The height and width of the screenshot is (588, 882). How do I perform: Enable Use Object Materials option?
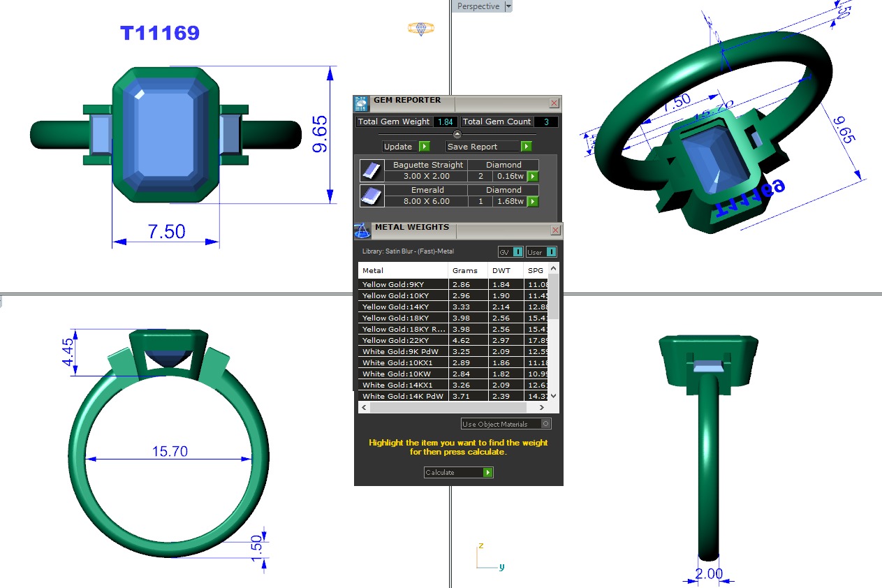546,424
